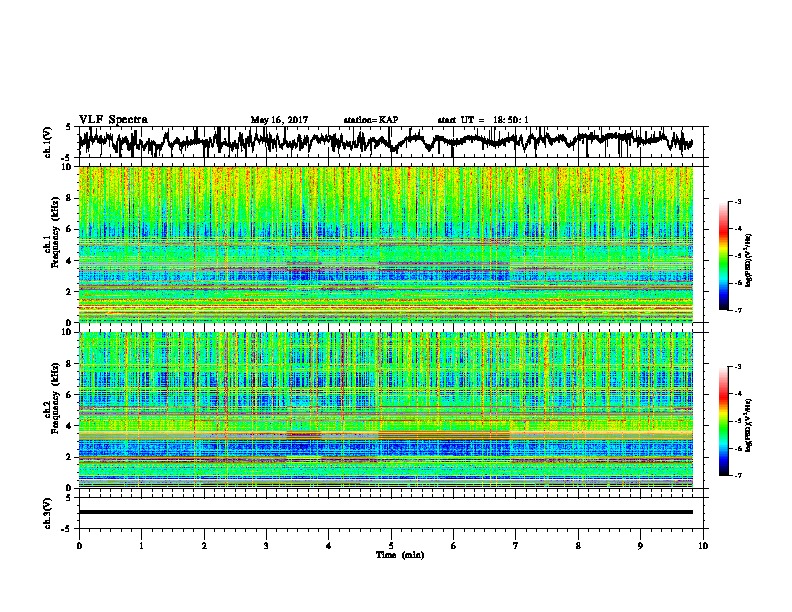Viewport: 792px width, 612px height.
Task: Click the time axis tick label "5"
Action: click(x=391, y=546)
